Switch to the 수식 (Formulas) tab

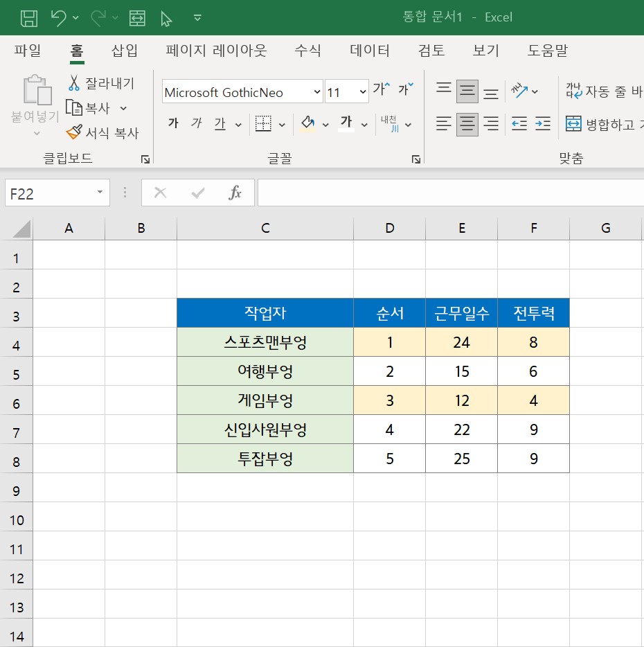coord(307,51)
